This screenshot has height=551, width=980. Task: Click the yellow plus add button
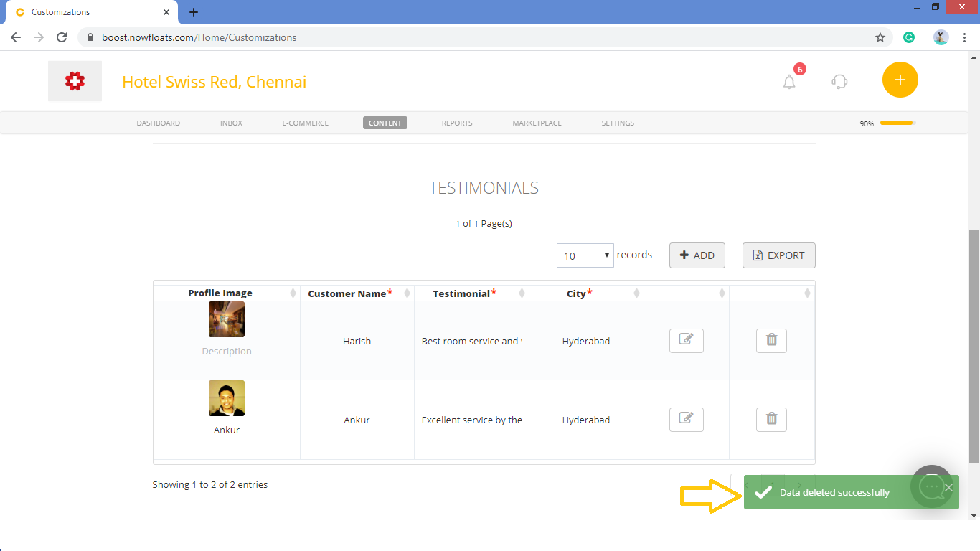[900, 80]
